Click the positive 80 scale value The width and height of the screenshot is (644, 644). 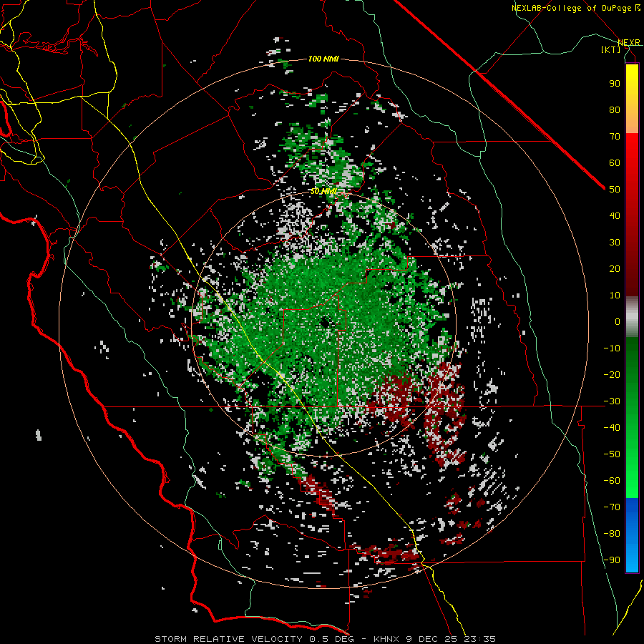coord(615,109)
